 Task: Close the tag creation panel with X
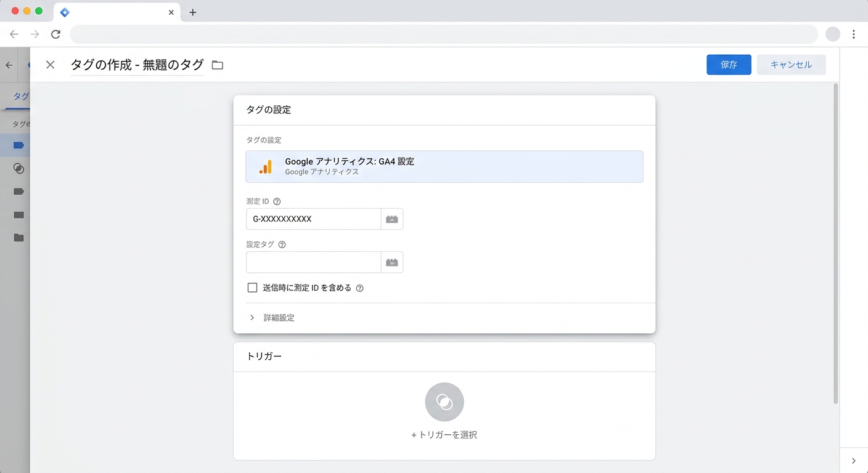coord(51,65)
